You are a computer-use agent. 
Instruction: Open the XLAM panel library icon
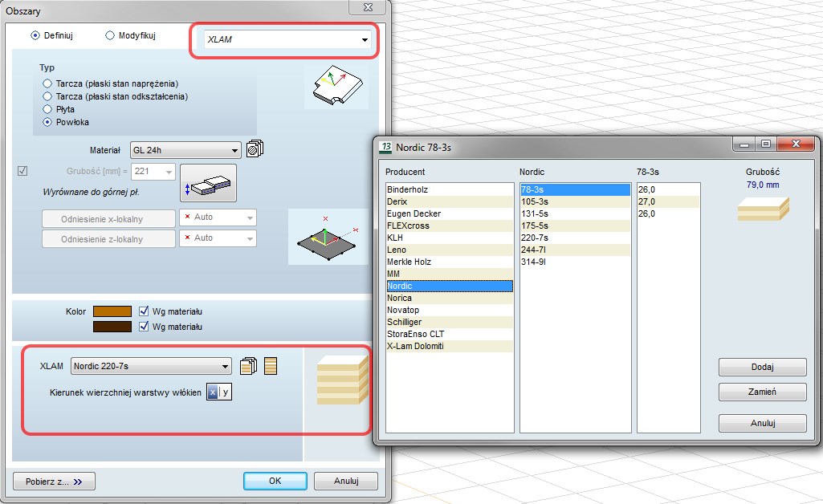pos(249,367)
